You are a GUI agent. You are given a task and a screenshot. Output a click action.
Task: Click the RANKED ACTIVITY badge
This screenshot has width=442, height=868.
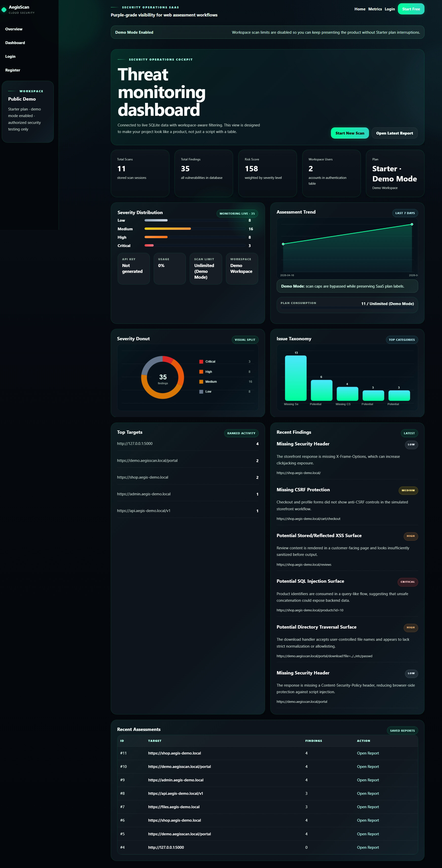(x=241, y=433)
